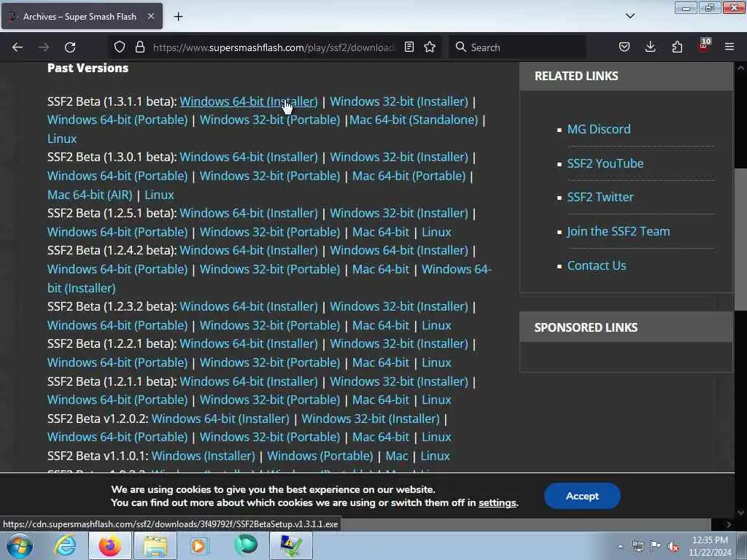Open SSF2 YouTube link
The image size is (747, 560).
(x=605, y=163)
